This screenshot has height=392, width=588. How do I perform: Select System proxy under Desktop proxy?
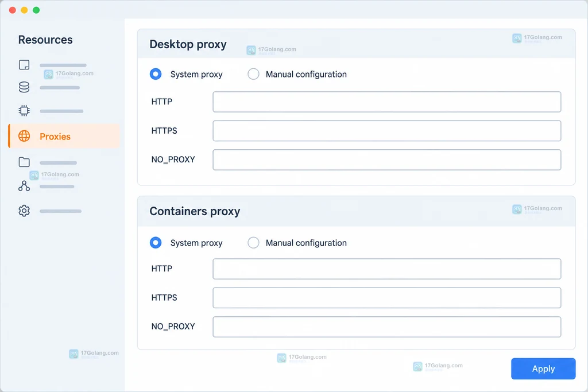pyautogui.click(x=156, y=74)
